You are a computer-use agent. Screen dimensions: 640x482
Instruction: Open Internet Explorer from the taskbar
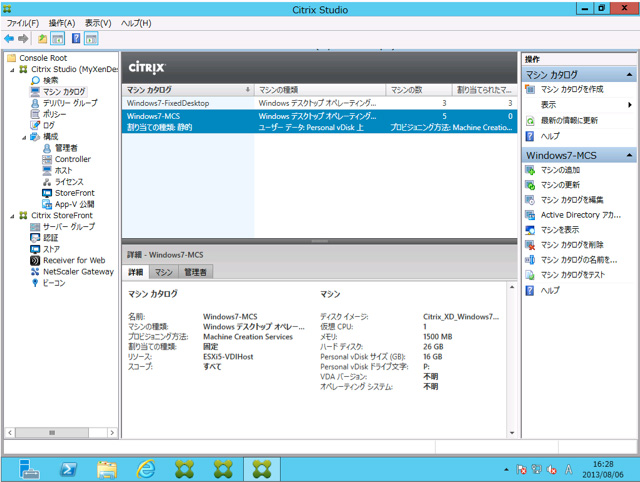(x=146, y=469)
